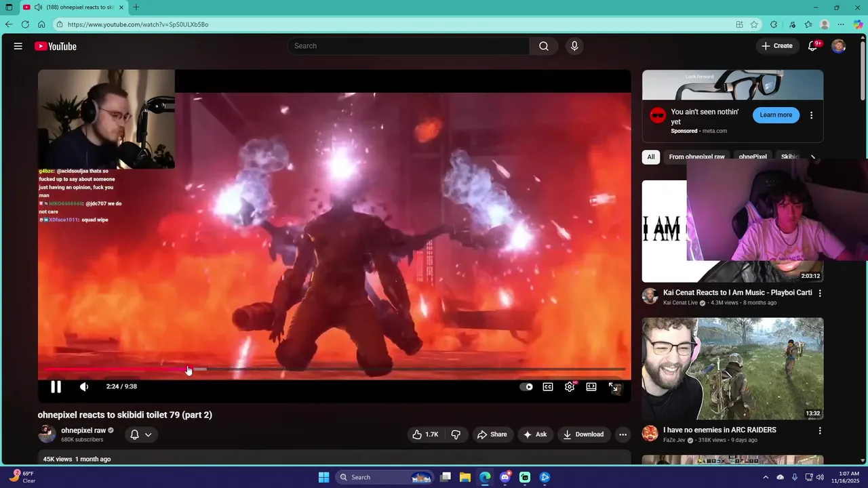Viewport: 868px width, 488px height.
Task: Click the browser address bar URL
Action: (x=138, y=24)
